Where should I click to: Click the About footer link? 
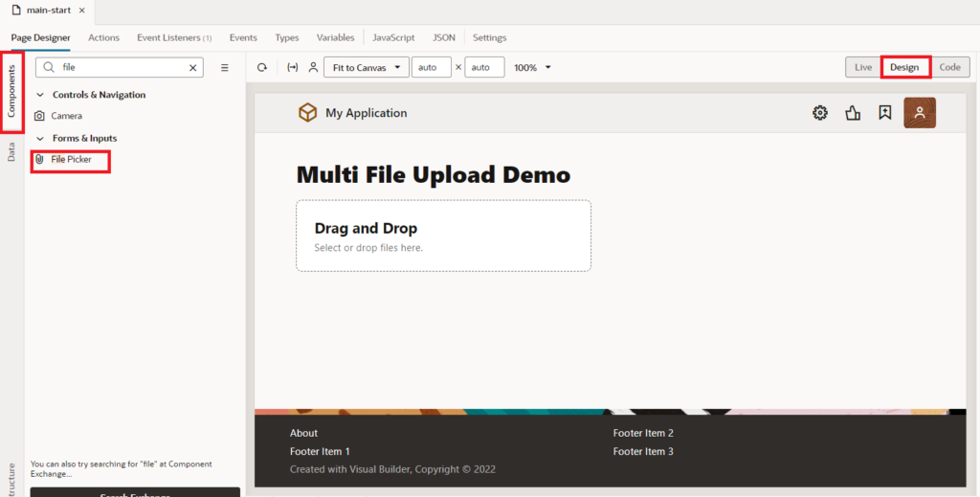(x=303, y=433)
